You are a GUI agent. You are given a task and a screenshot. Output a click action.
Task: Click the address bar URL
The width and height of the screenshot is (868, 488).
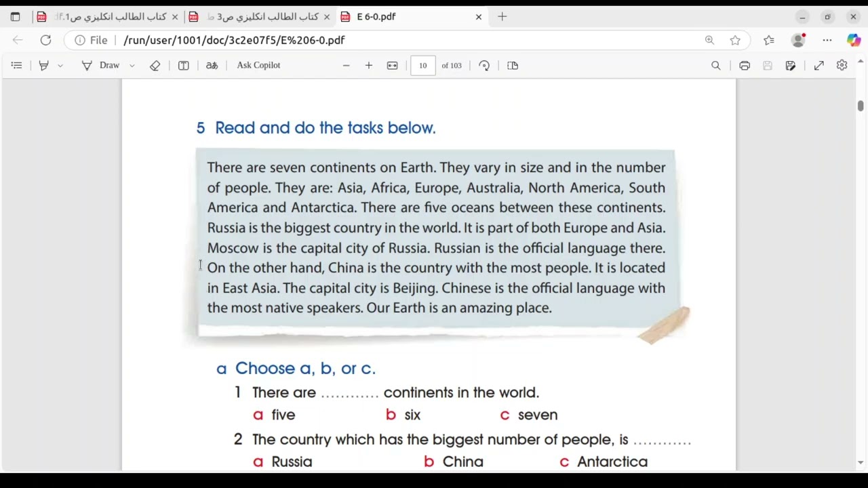tap(234, 40)
